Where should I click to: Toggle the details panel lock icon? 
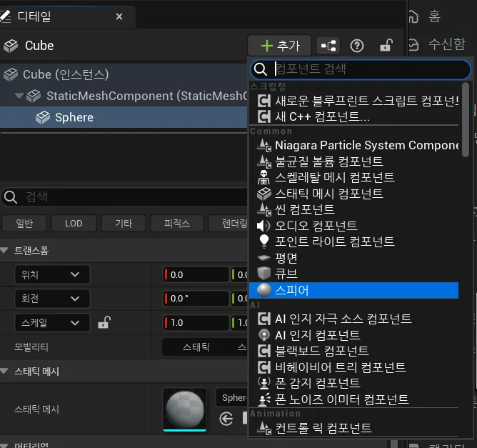386,46
